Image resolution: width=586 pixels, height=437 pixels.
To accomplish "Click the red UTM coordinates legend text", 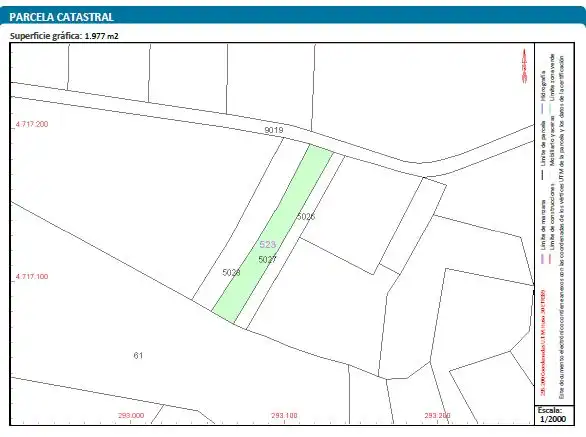I will point(543,342).
